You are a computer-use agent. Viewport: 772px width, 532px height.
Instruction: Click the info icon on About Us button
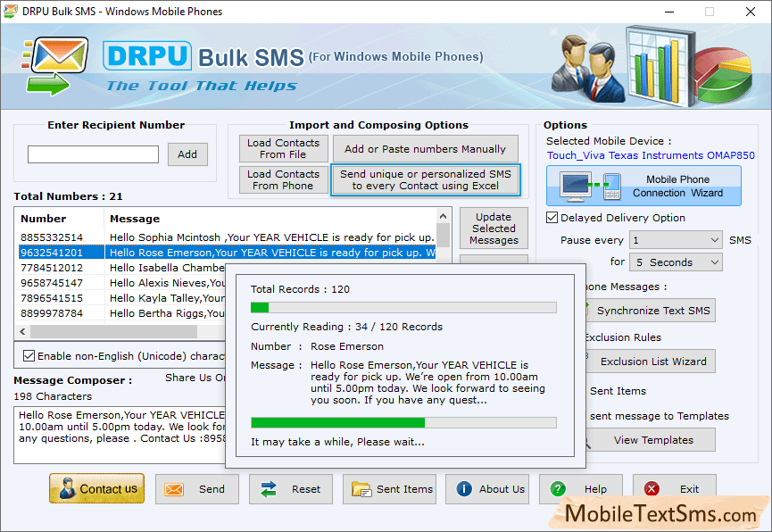tap(464, 488)
